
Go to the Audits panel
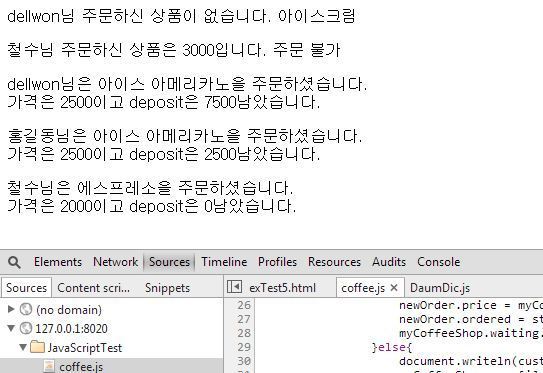pos(389,262)
